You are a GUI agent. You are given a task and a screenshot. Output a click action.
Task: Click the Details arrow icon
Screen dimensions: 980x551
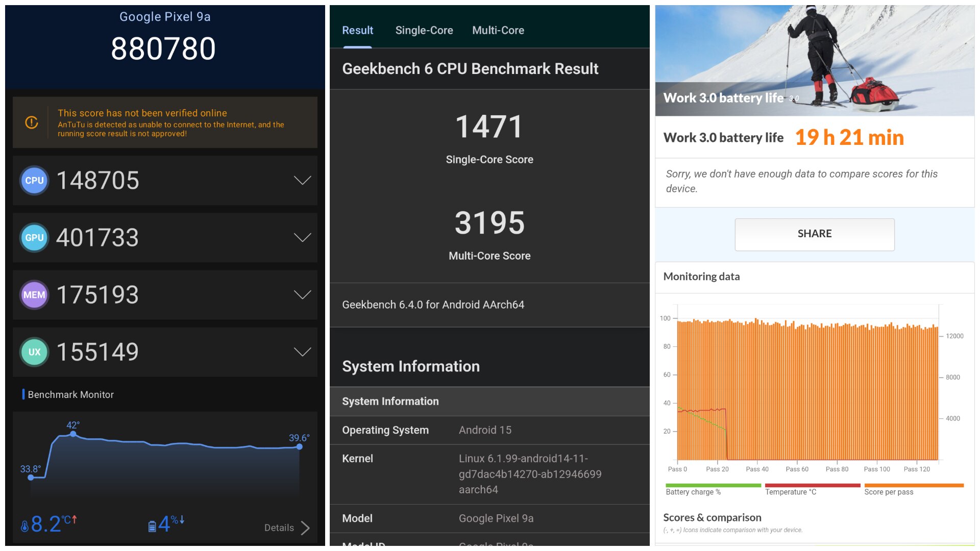click(x=305, y=528)
